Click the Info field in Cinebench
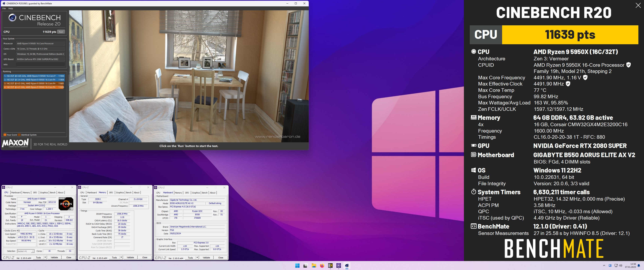 coord(40,64)
